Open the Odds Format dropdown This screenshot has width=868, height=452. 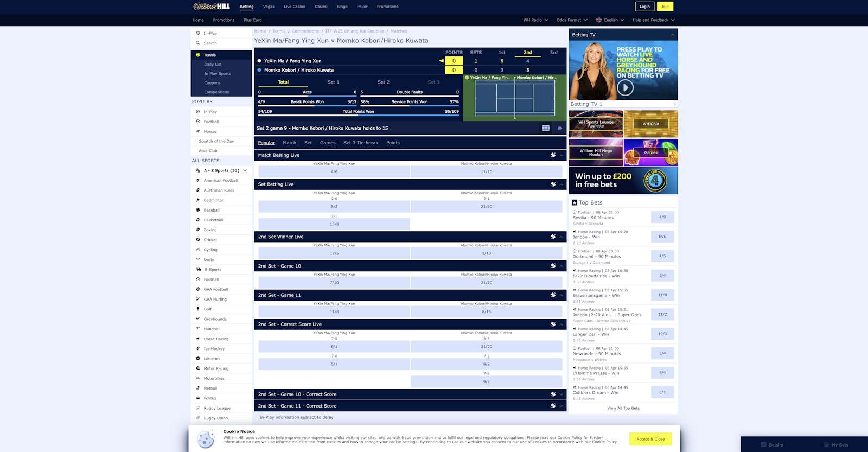click(572, 20)
